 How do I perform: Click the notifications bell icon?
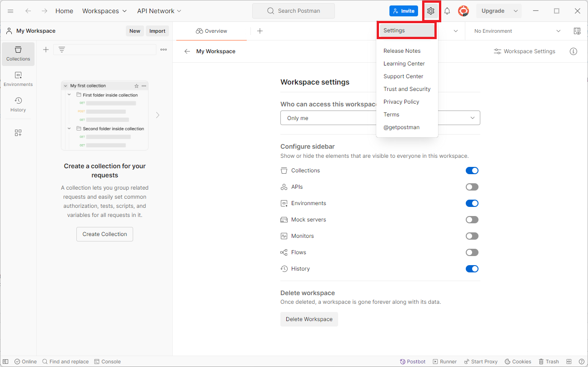(447, 11)
